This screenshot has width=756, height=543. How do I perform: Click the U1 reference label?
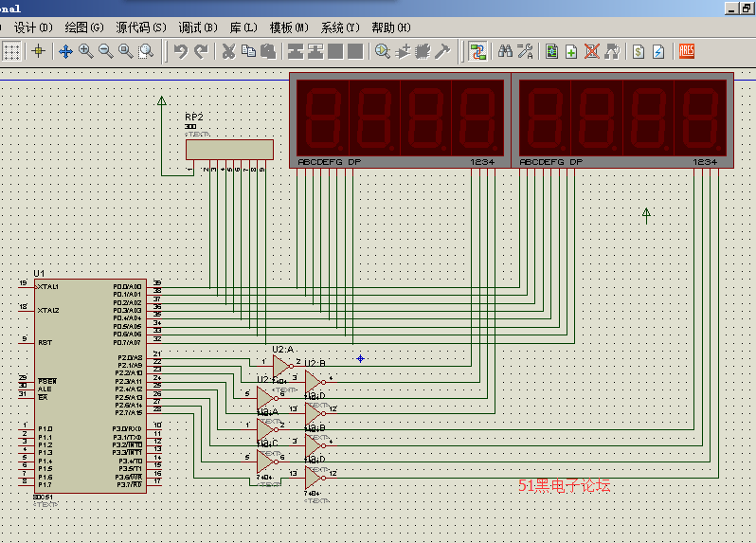(x=39, y=274)
